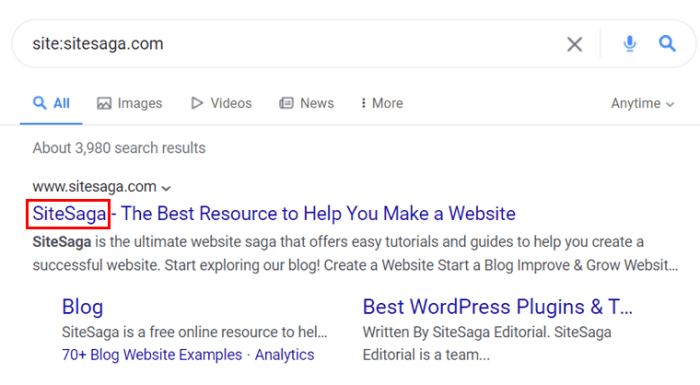This screenshot has height=385, width=700.
Task: Click the newspaper icon beside News
Action: coord(286,103)
